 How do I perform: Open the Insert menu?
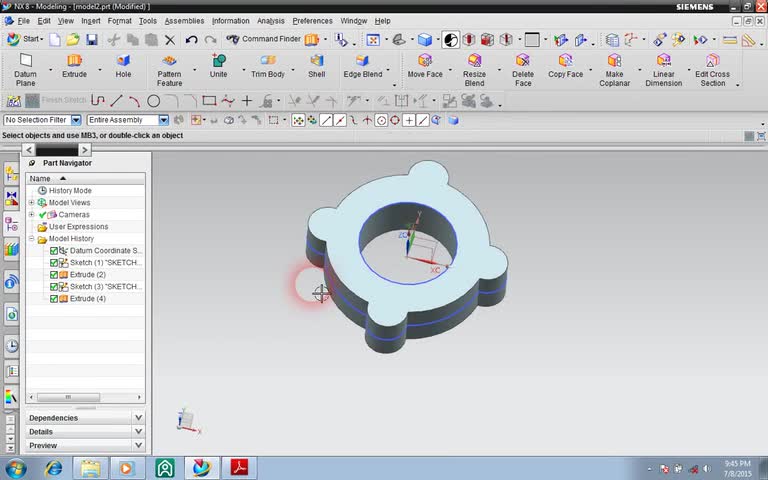click(x=90, y=21)
